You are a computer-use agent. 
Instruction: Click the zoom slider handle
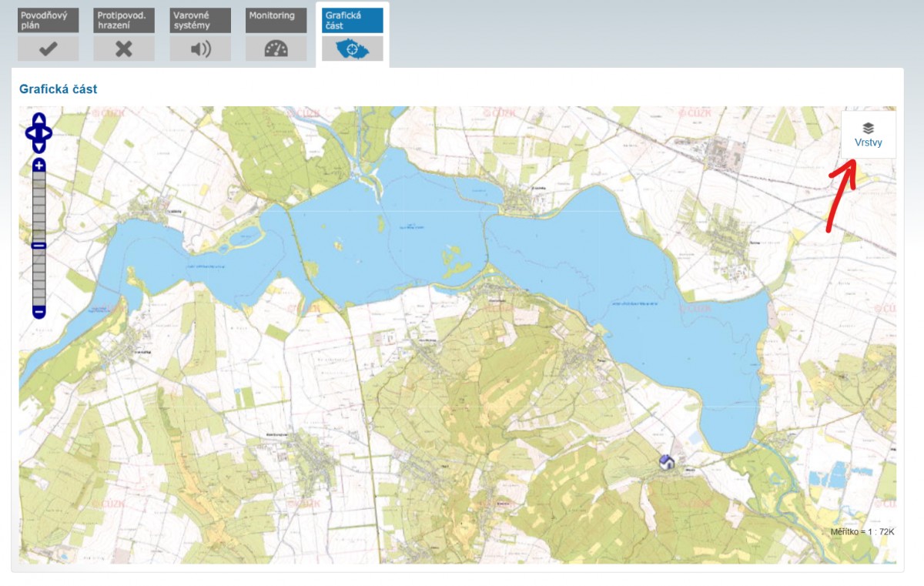[39, 246]
